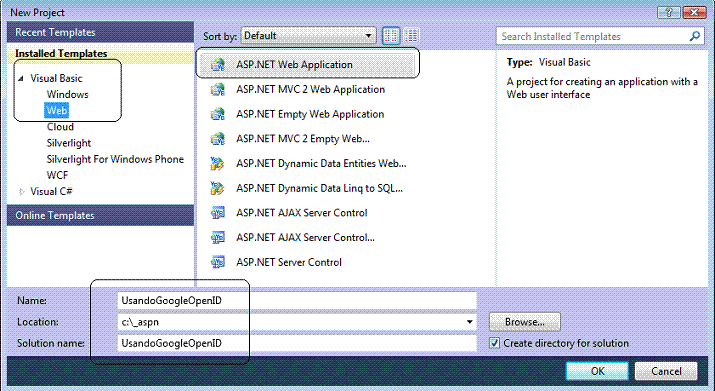Select the Silverlight template category
The height and width of the screenshot is (391, 715).
(69, 143)
